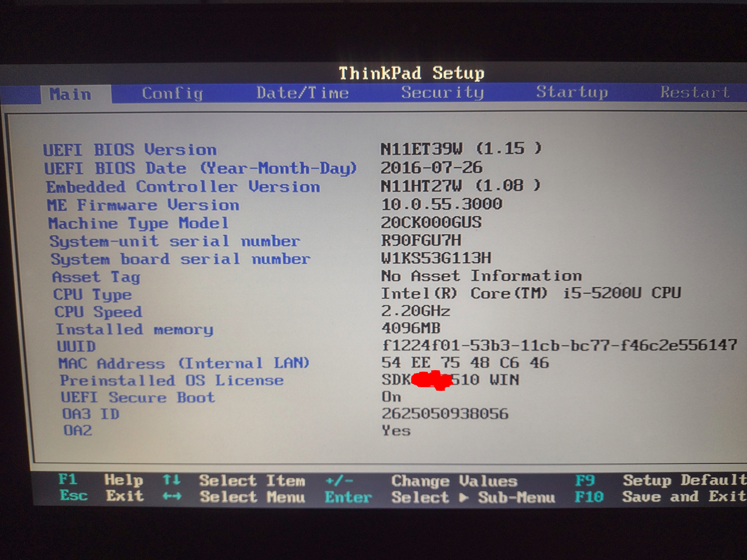Open the Config tab
The height and width of the screenshot is (560, 747).
(172, 94)
